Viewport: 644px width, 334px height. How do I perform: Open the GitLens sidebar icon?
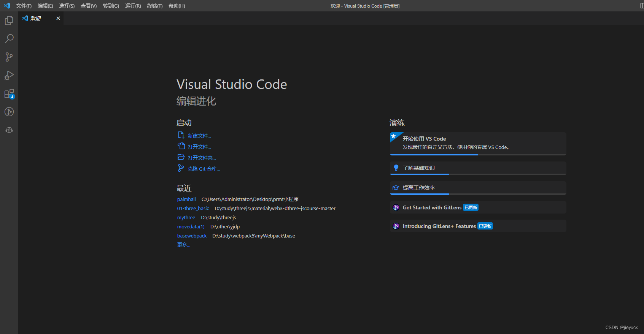pos(9,112)
